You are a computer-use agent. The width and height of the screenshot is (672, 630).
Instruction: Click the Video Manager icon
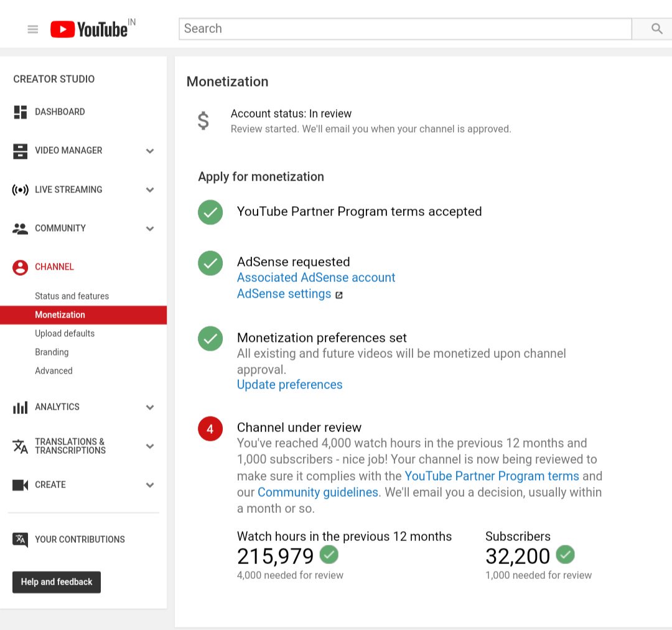(20, 151)
